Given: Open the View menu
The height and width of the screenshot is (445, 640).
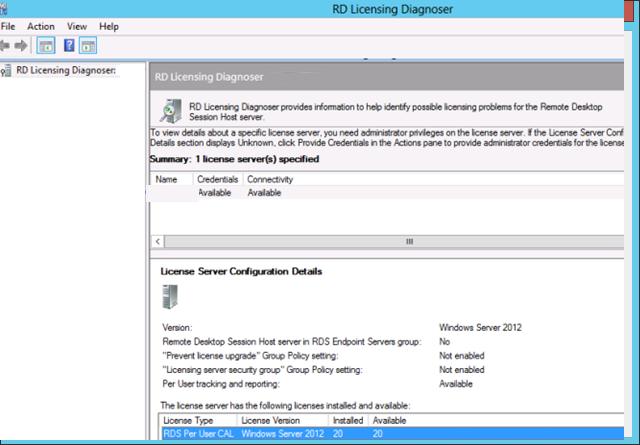Looking at the screenshot, I should (x=77, y=27).
